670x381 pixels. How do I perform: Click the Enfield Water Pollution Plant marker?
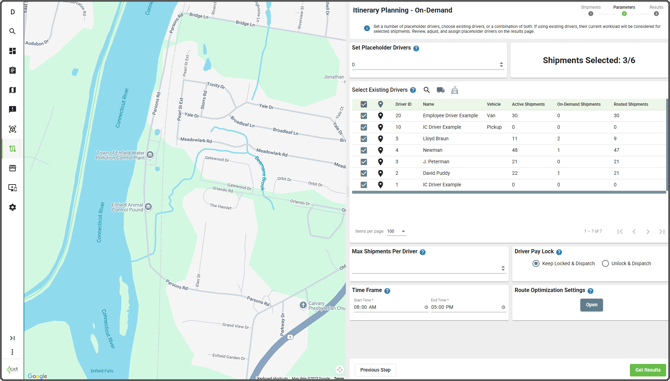[150, 155]
